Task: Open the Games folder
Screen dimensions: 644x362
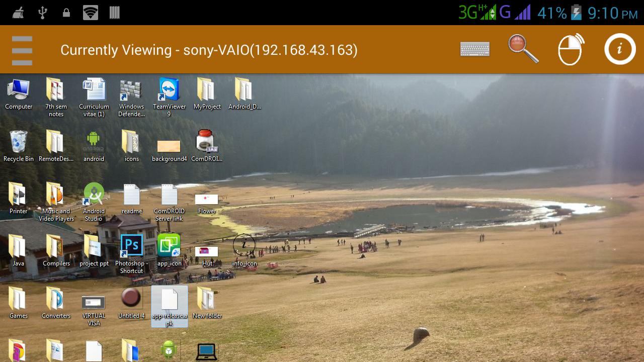Action: click(19, 298)
